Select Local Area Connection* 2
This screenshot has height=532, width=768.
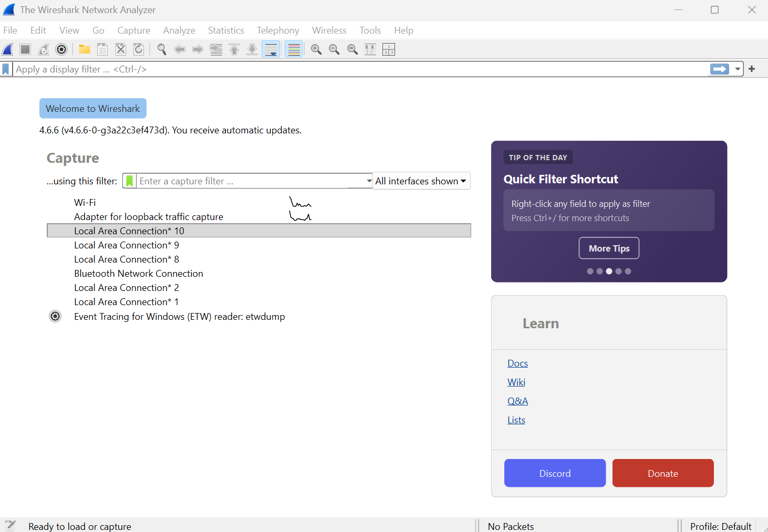259,288
